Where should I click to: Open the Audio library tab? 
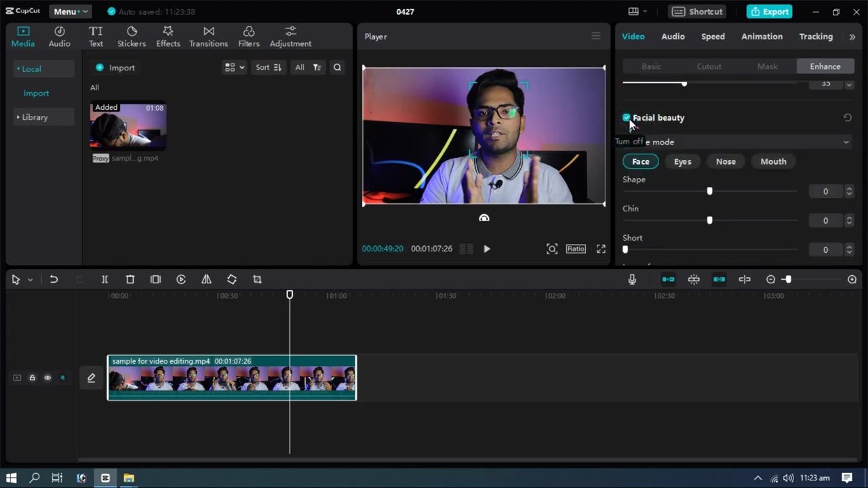59,37
